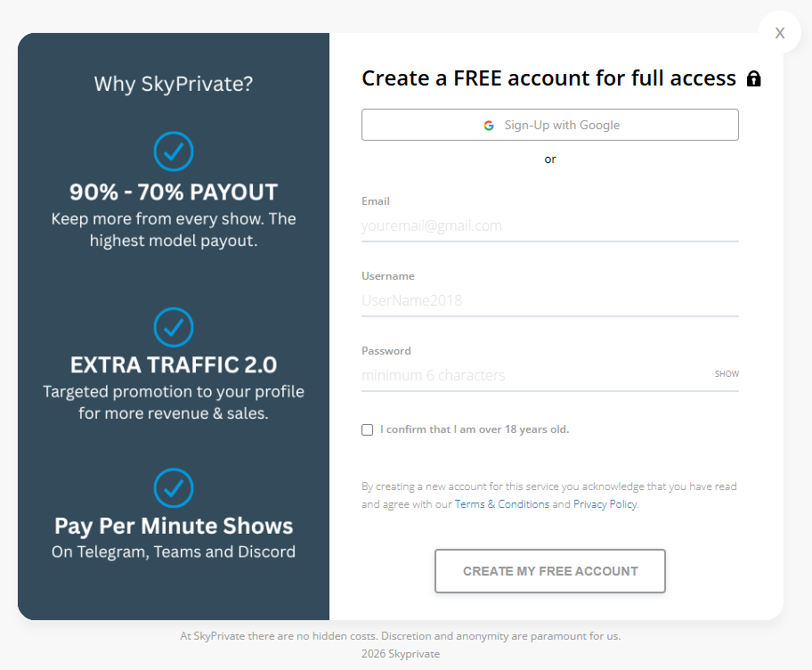Click the 'Why SkyPrivate?' heading

pyautogui.click(x=174, y=85)
